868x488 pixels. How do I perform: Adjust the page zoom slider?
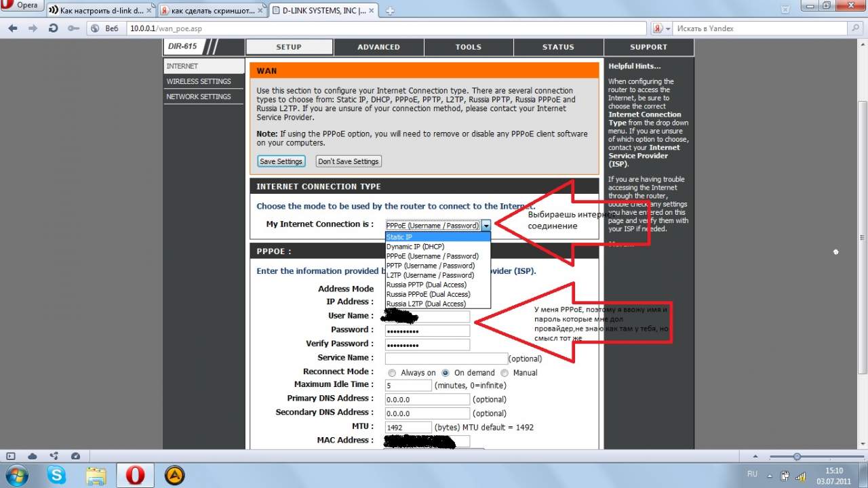[797, 457]
